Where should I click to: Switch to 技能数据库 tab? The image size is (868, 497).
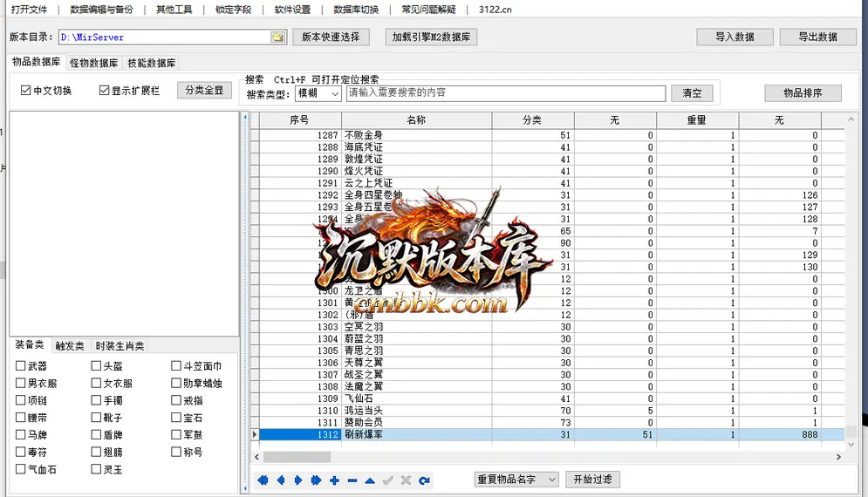pos(152,63)
